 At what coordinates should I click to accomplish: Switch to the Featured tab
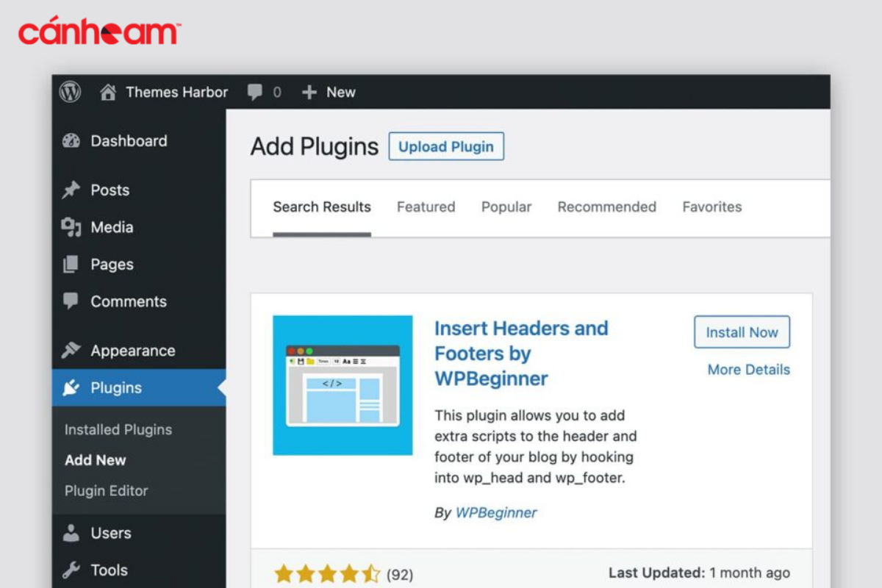[x=426, y=207]
